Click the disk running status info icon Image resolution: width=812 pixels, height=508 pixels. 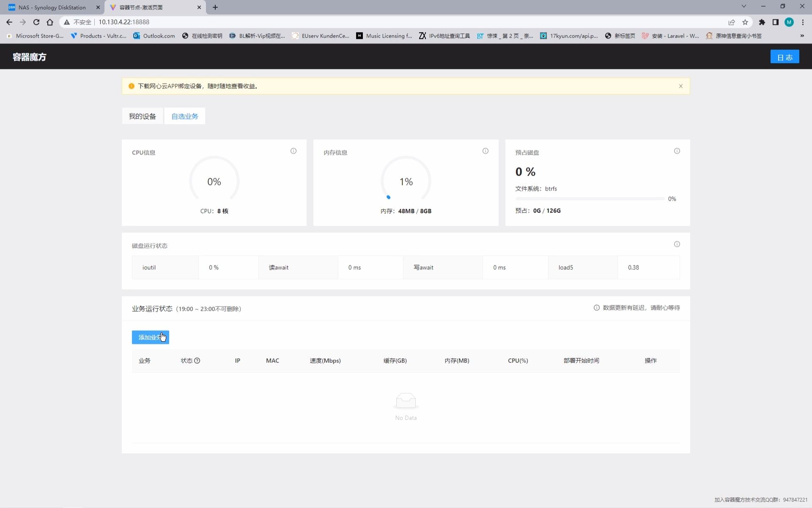coord(677,244)
